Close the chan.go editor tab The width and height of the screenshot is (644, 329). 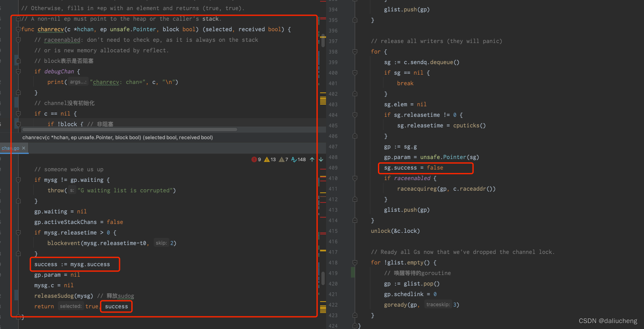[x=24, y=148]
